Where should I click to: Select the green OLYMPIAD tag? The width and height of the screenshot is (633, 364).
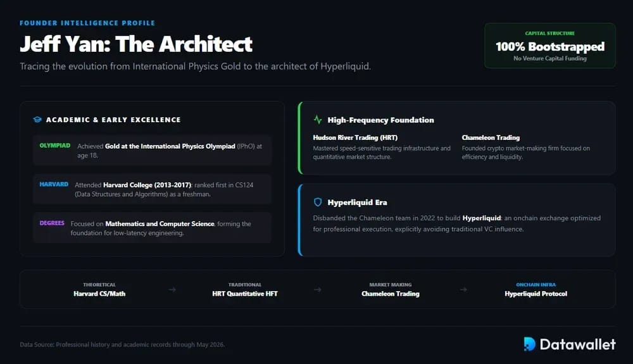pyautogui.click(x=55, y=146)
